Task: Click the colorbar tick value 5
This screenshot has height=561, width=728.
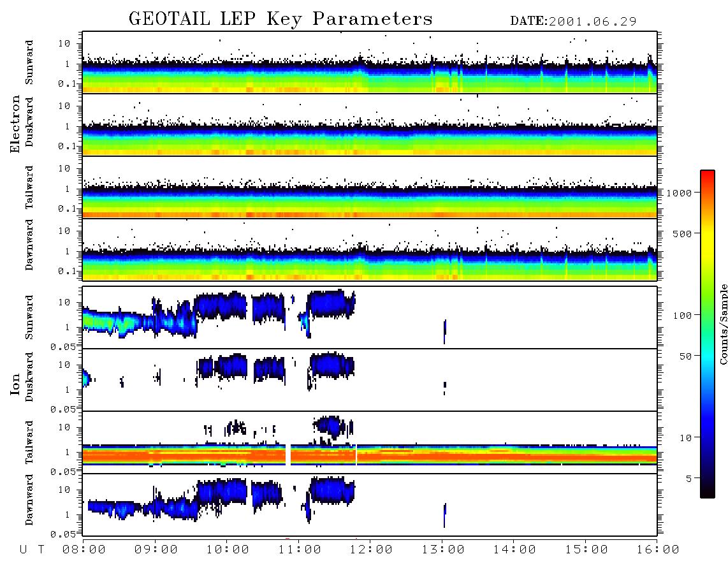Action: pos(689,478)
